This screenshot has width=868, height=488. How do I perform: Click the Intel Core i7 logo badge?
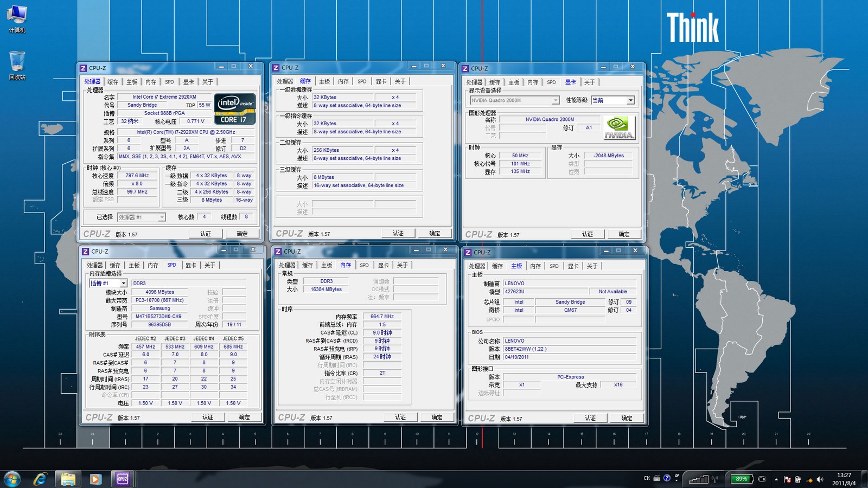tap(235, 109)
